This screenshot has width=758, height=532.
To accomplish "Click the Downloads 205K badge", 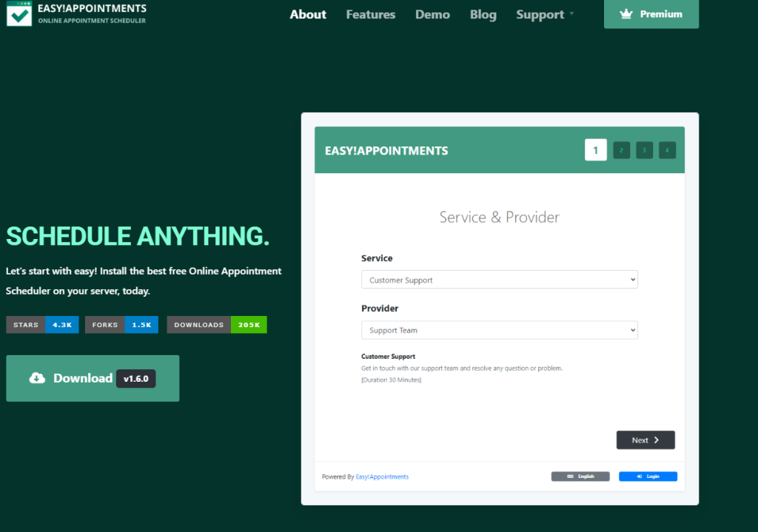I will (217, 325).
